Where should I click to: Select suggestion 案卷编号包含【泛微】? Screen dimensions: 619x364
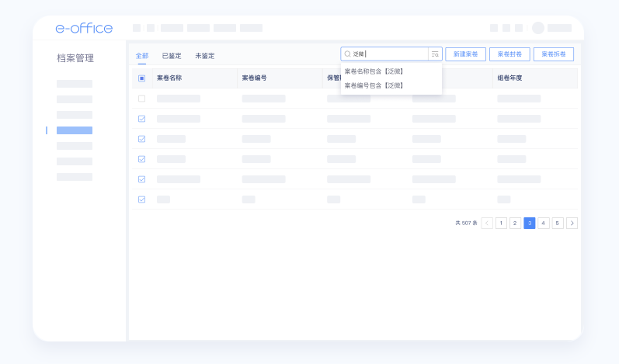(374, 85)
